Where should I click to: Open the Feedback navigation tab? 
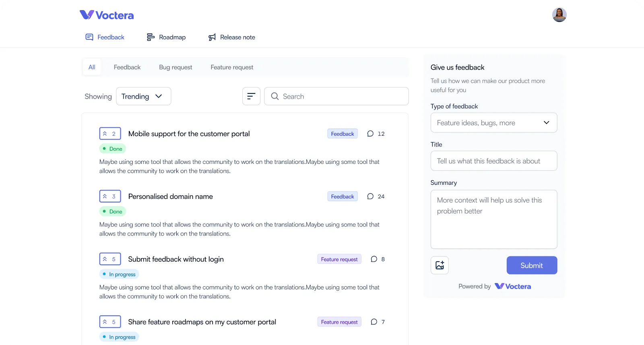click(105, 37)
